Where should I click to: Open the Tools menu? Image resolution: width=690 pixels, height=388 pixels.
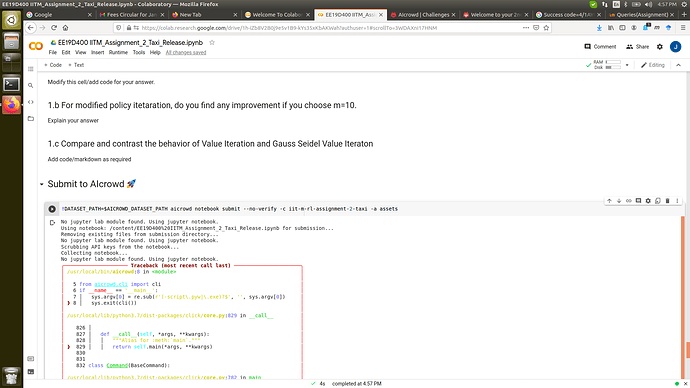pyautogui.click(x=139, y=52)
